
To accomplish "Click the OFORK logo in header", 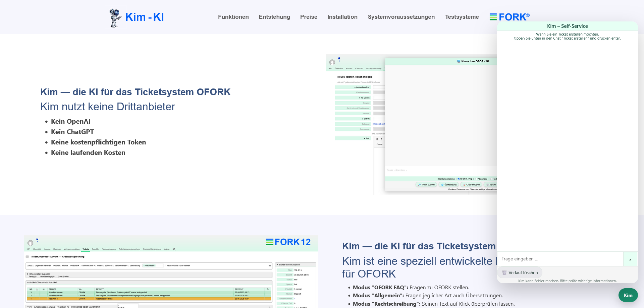I will (x=509, y=17).
